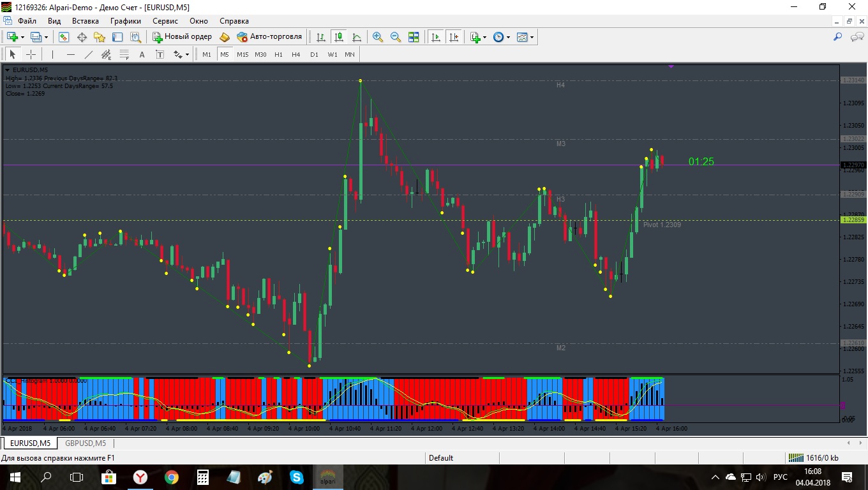The image size is (868, 490).
Task: Open the Data Window crosshair icon
Action: (82, 37)
